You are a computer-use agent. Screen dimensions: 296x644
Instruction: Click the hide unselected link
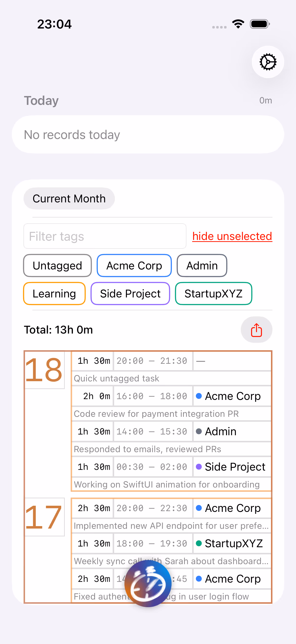pyautogui.click(x=232, y=236)
